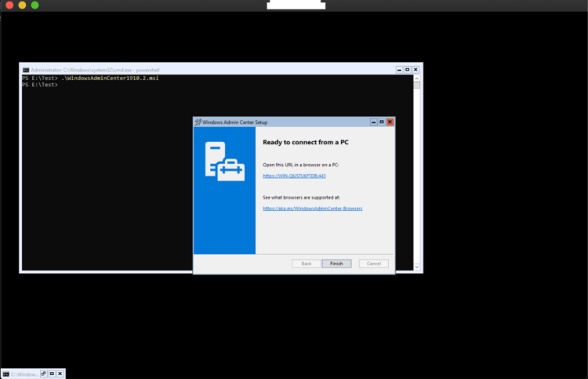This screenshot has width=588, height=379.
Task: Click the Windows Admin Center Setup title text
Action: click(x=234, y=122)
